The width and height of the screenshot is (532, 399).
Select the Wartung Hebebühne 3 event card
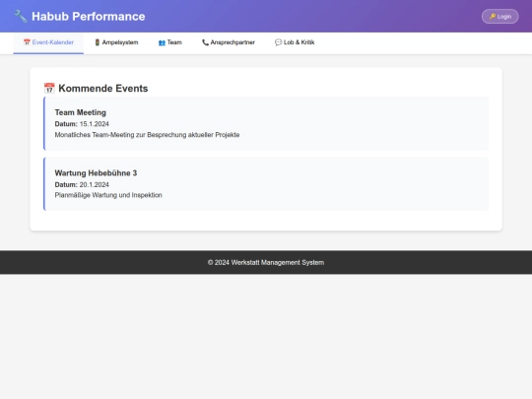(x=266, y=184)
